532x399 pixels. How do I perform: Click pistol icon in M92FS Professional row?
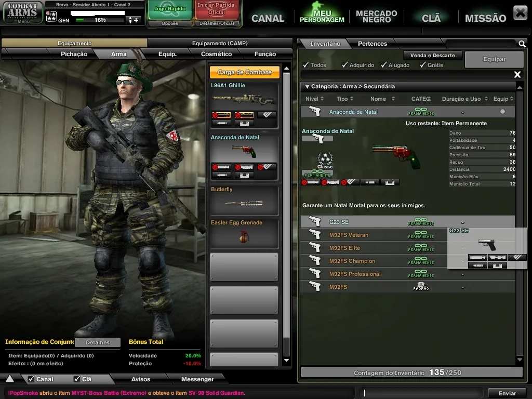point(315,273)
